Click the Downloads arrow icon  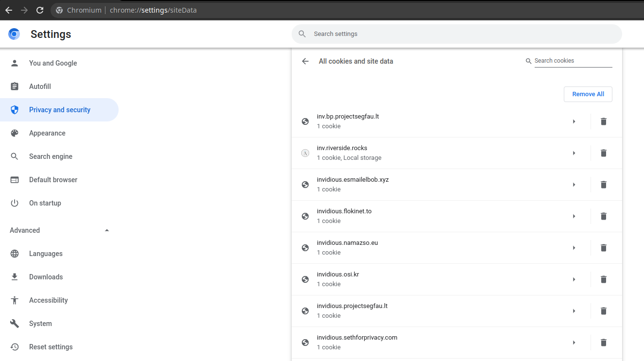pos(15,277)
